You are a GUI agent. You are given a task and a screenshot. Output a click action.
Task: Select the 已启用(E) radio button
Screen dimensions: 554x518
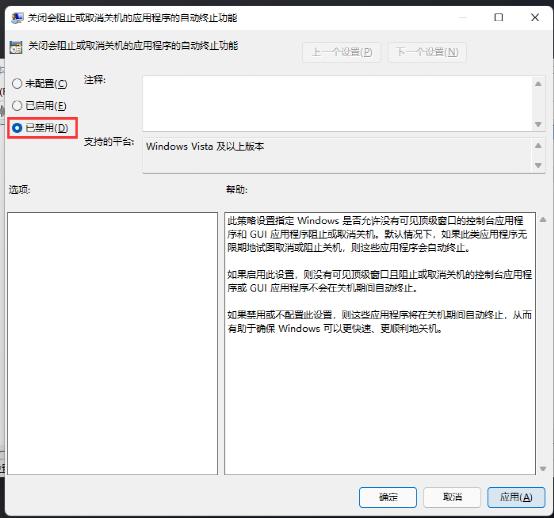click(39, 106)
